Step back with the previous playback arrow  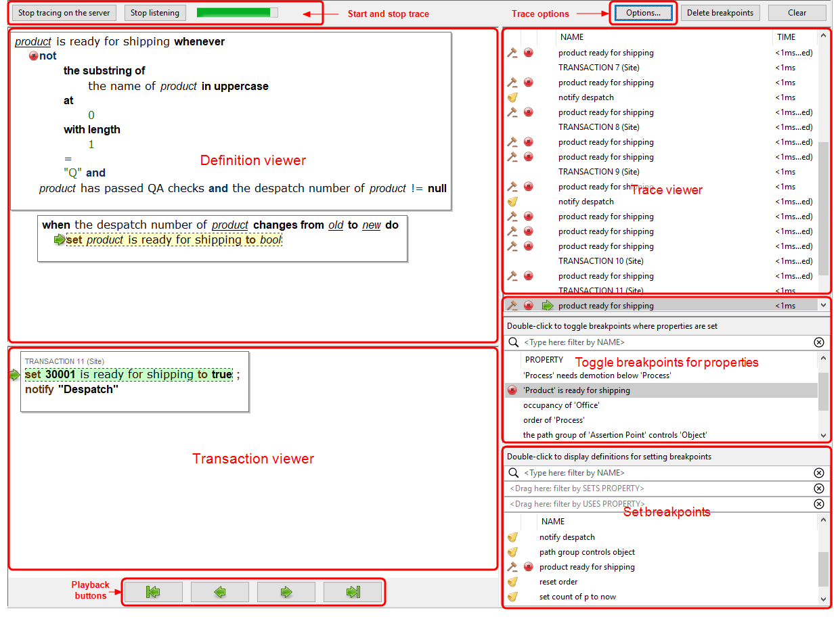(219, 592)
